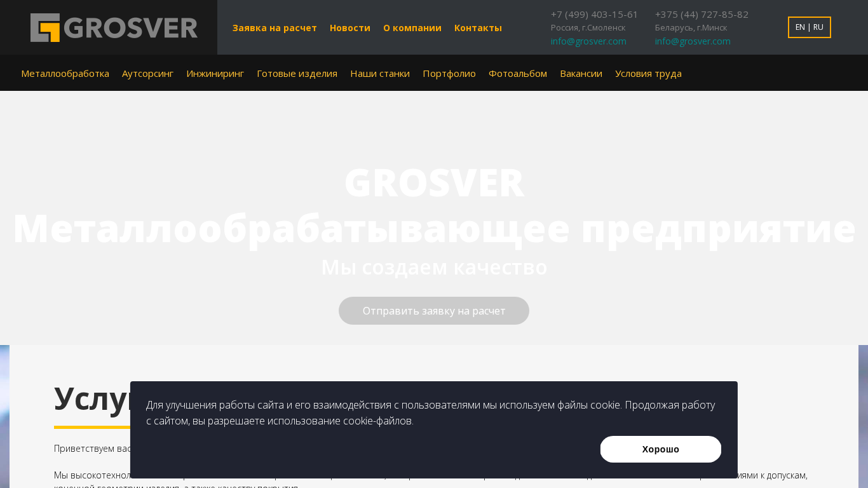
Task: Click the cookie notice message text
Action: tap(431, 413)
